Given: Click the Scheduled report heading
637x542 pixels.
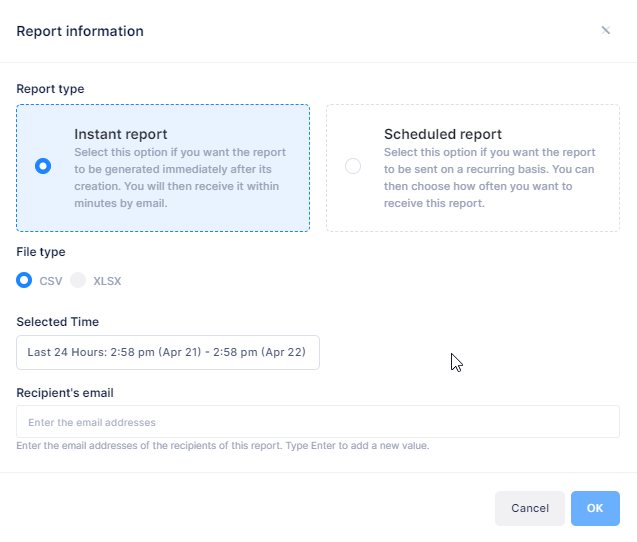Looking at the screenshot, I should [x=442, y=134].
